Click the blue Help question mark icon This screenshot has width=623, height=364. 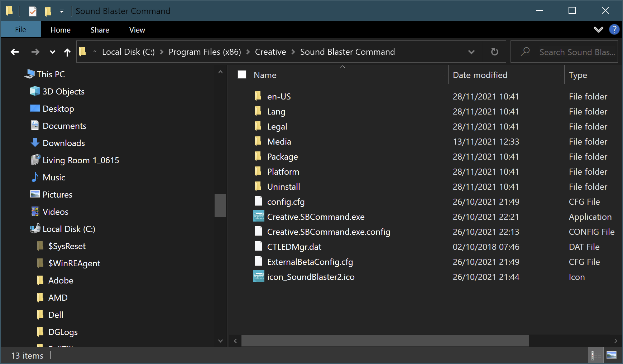point(614,29)
